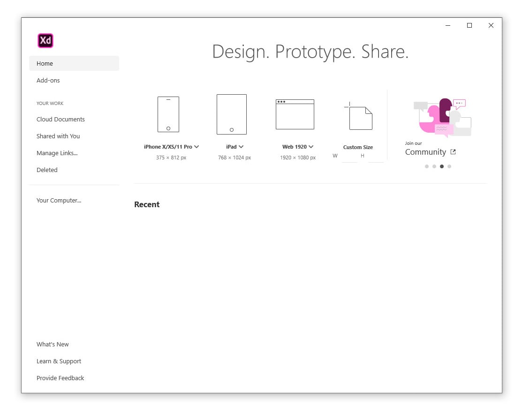Browse files via Your Computer...
Screen dimensions: 530x420
point(59,200)
